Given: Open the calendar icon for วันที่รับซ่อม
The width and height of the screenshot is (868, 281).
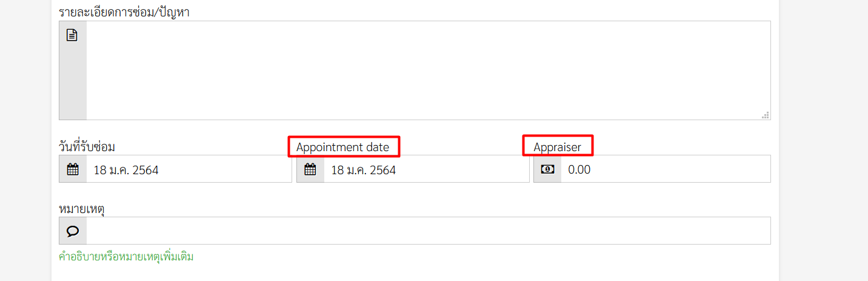Looking at the screenshot, I should (73, 169).
